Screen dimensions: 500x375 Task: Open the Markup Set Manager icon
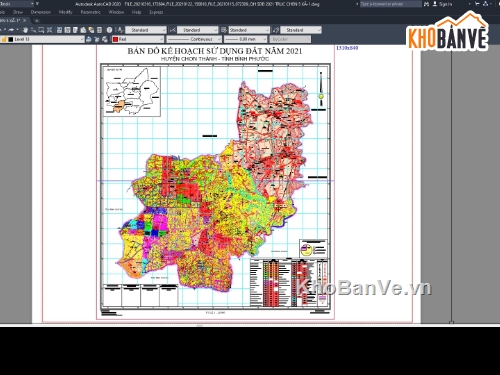(x=91, y=30)
